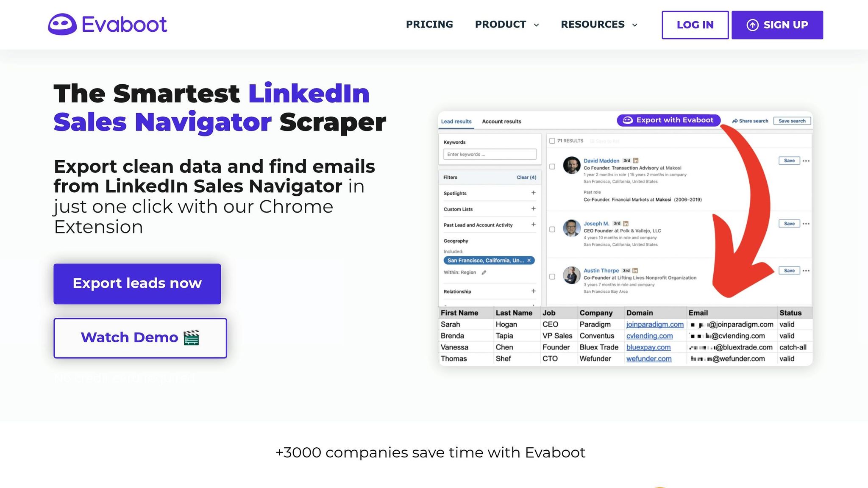Check the 71 Results select-all checkbox
The width and height of the screenshot is (868, 488).
pos(552,141)
